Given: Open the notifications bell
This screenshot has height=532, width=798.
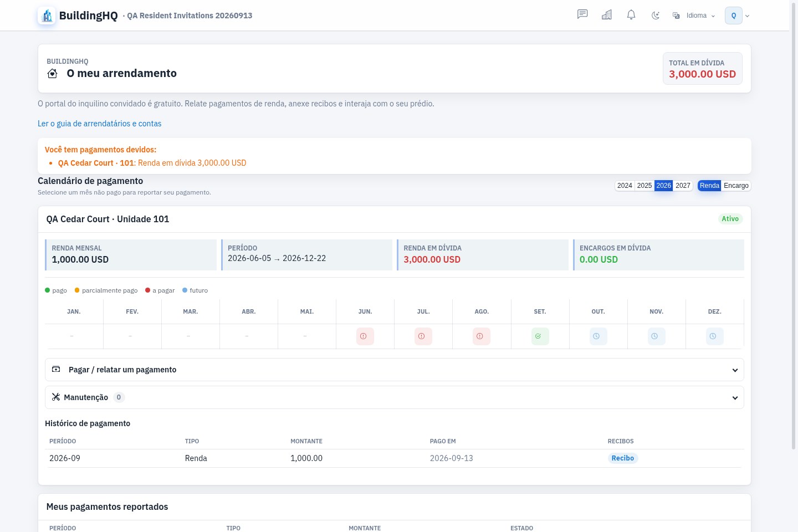Looking at the screenshot, I should point(631,14).
